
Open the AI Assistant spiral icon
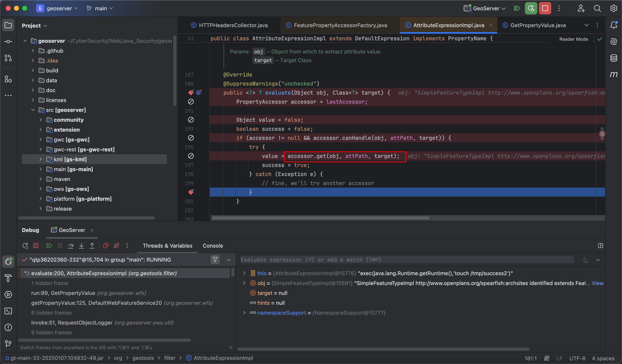pyautogui.click(x=614, y=42)
